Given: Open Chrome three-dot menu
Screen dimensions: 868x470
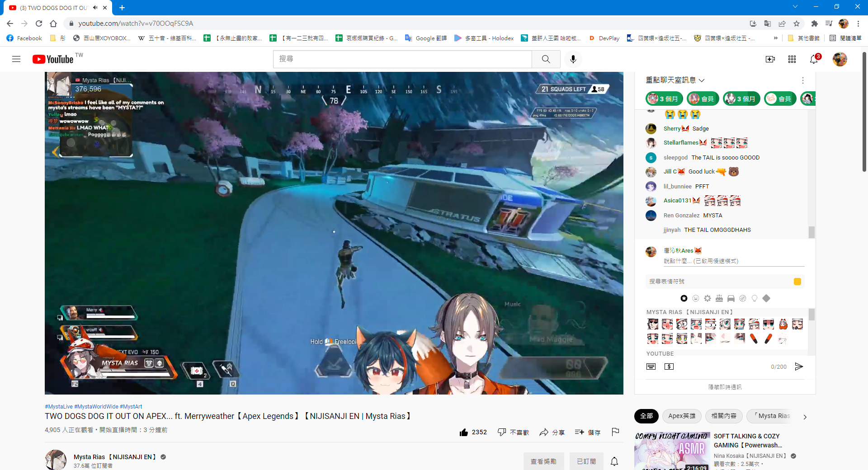Looking at the screenshot, I should pyautogui.click(x=858, y=23).
